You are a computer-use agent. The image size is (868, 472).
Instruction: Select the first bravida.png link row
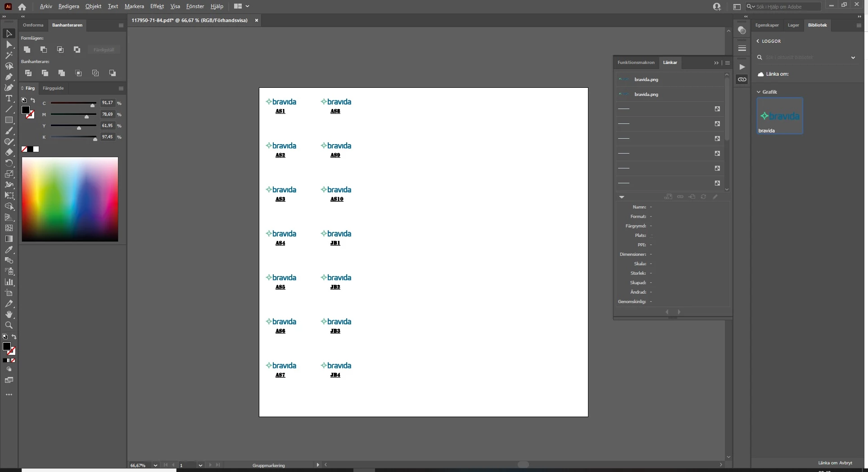[x=669, y=79]
